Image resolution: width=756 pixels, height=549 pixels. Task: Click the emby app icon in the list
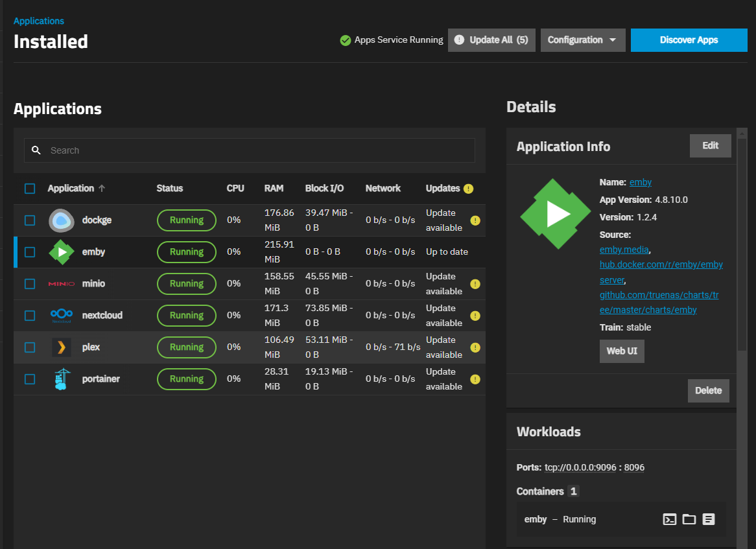(62, 252)
